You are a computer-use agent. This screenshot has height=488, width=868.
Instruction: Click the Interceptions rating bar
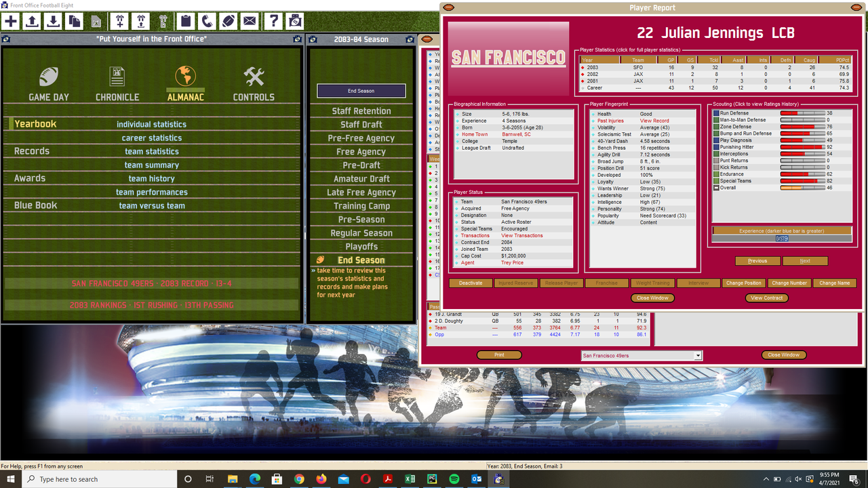click(803, 154)
